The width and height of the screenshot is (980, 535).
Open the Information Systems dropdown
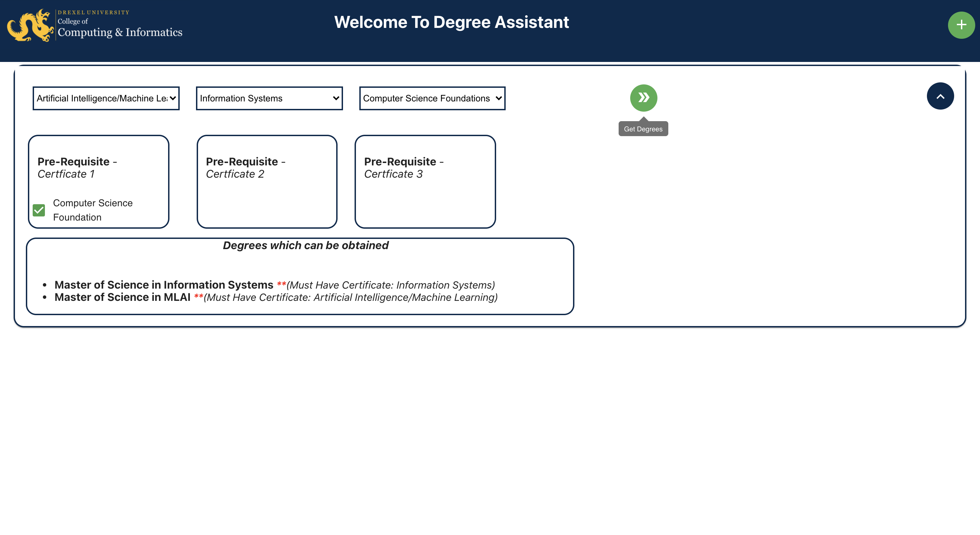[x=269, y=99]
